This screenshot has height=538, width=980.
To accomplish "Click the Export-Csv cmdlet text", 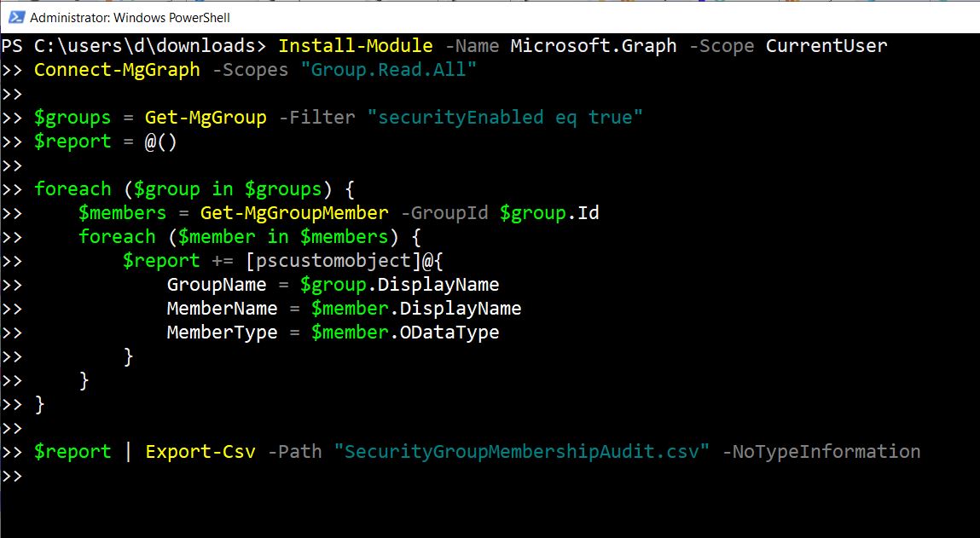I will (200, 451).
